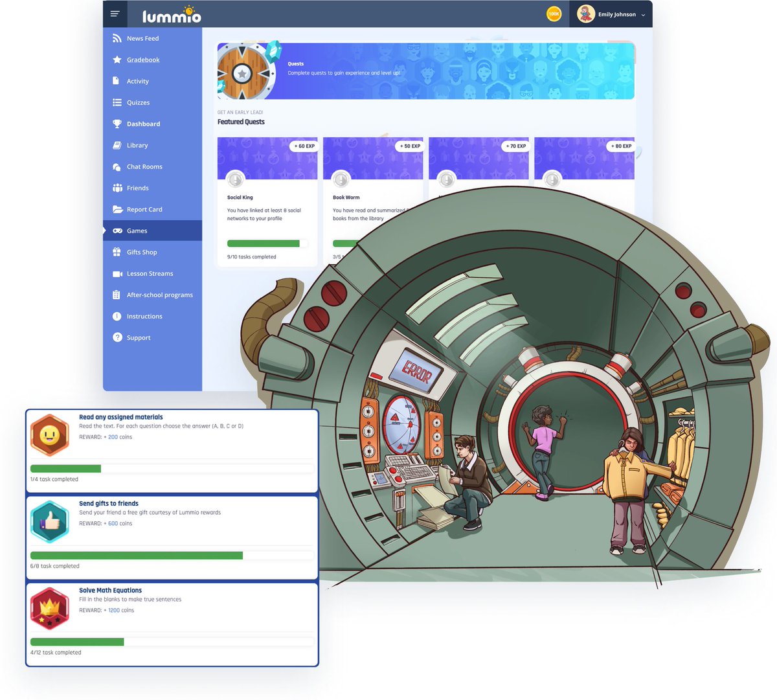This screenshot has width=777, height=700.
Task: Click the Quizzes list icon
Action: click(x=117, y=102)
